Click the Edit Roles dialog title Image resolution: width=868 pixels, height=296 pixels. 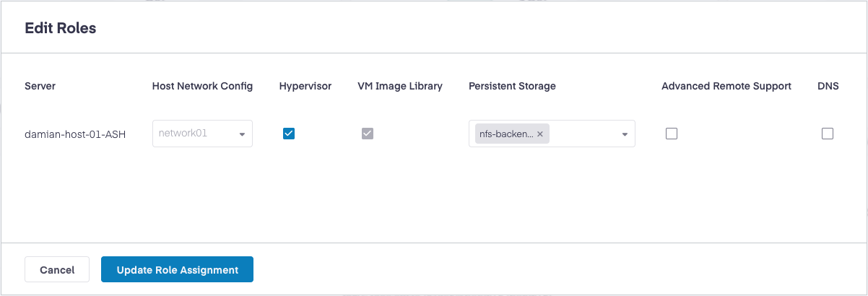click(61, 28)
